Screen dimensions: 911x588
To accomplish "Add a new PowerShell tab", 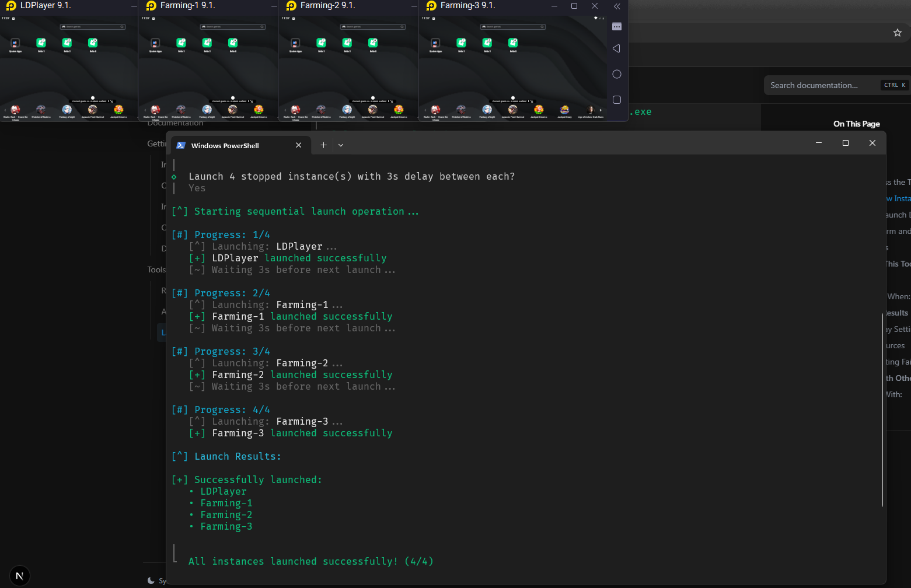I will pos(323,145).
